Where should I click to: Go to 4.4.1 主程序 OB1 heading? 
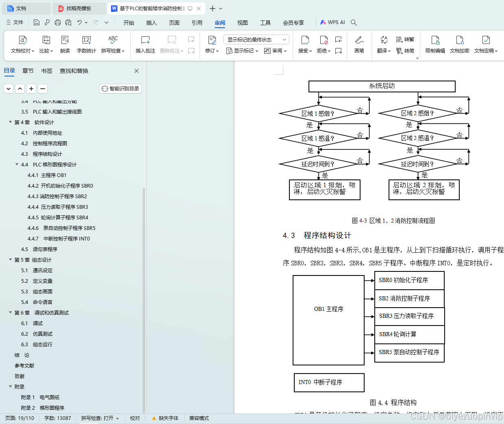pyautogui.click(x=47, y=175)
